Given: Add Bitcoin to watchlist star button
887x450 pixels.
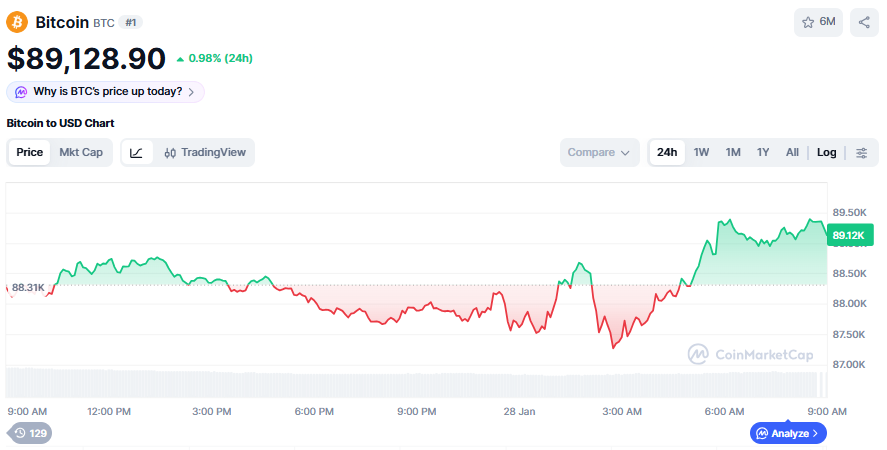Looking at the screenshot, I should [x=818, y=22].
